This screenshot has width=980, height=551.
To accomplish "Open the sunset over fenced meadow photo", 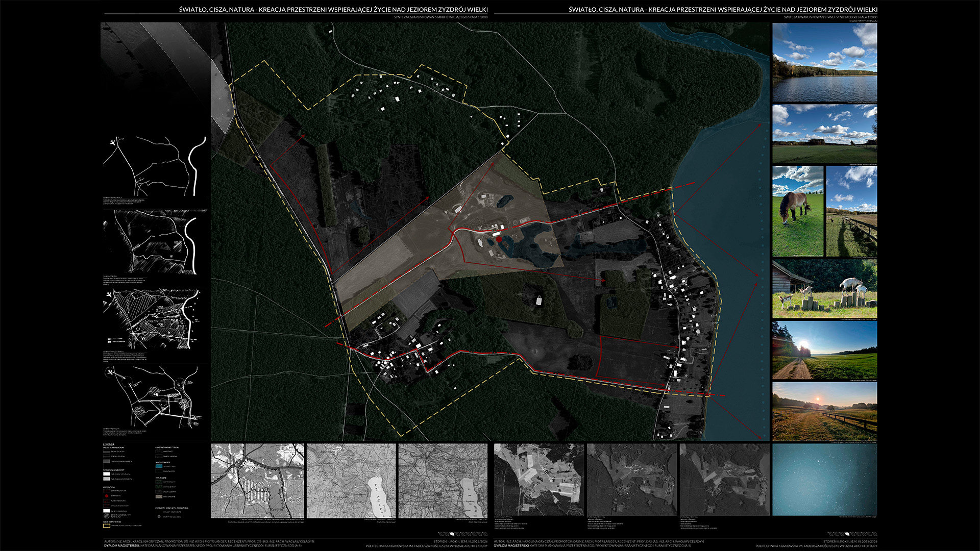I will (824, 411).
